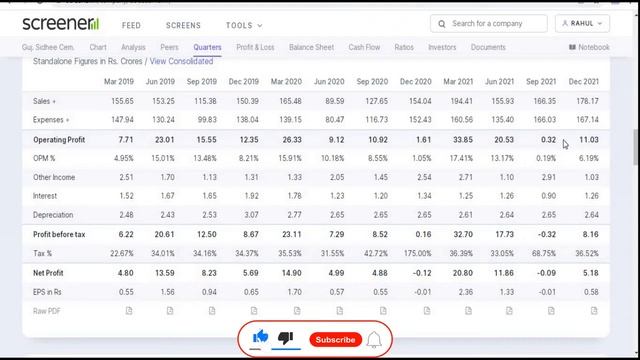
Task: Open Raw PDF for Jun 2020
Action: click(x=340, y=311)
